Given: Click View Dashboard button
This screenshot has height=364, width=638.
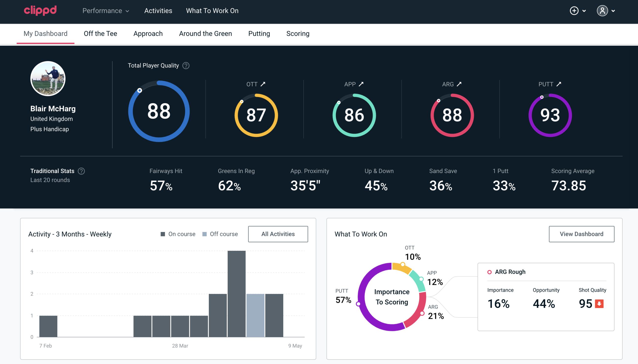Looking at the screenshot, I should (x=581, y=234).
